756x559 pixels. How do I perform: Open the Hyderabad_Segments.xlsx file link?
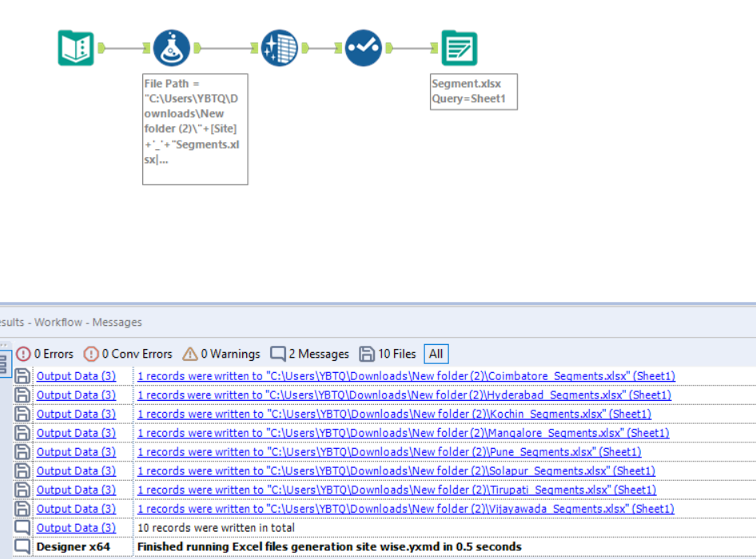[x=404, y=395]
